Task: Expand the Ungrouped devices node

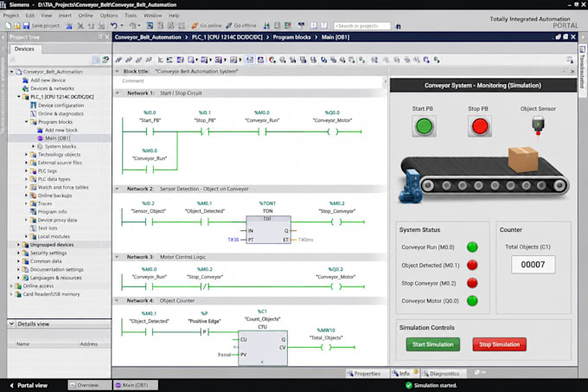Action: click(x=18, y=245)
